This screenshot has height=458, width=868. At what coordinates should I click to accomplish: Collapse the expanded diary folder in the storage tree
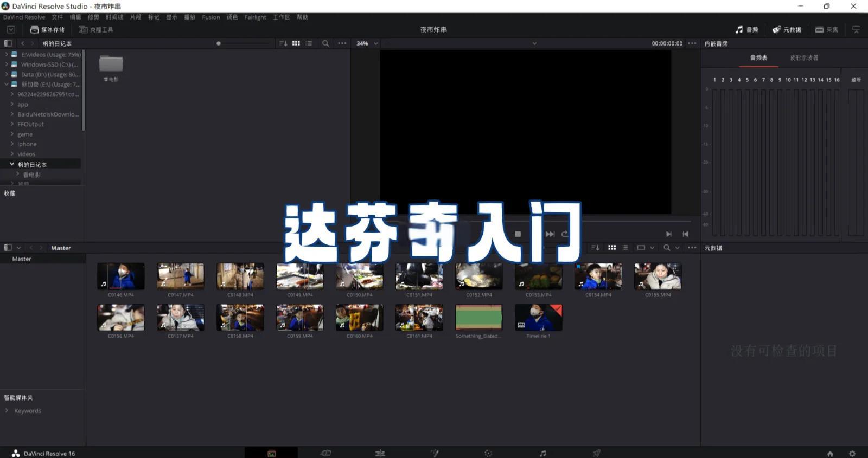12,164
